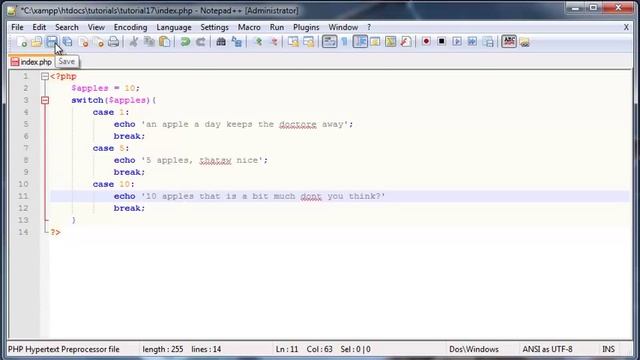The height and width of the screenshot is (360, 640).
Task: Click 'case 10:' in the code
Action: (113, 184)
